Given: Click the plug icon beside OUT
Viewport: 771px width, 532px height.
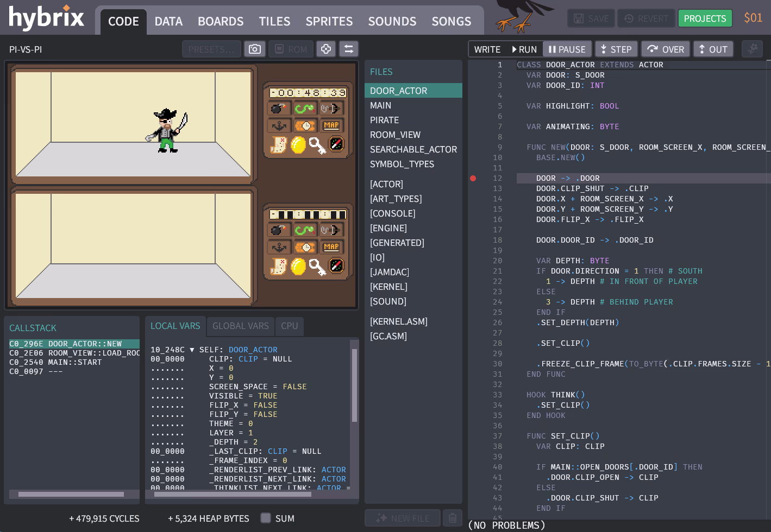Looking at the screenshot, I should pos(752,49).
